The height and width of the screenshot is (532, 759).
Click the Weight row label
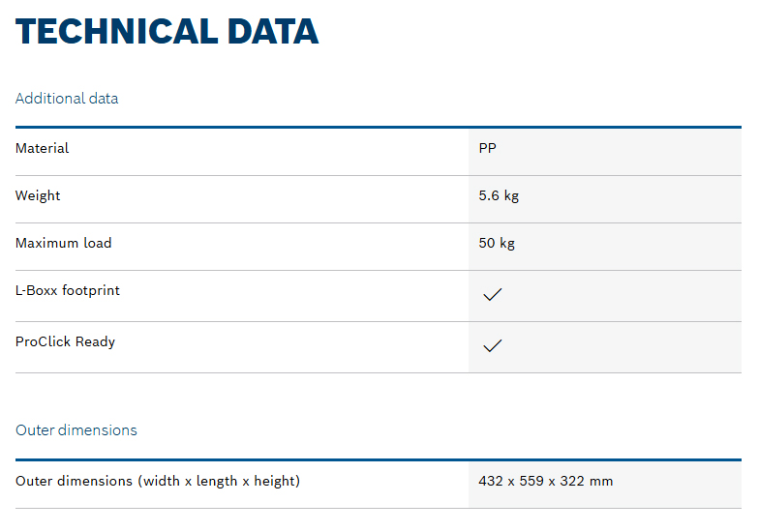(38, 195)
